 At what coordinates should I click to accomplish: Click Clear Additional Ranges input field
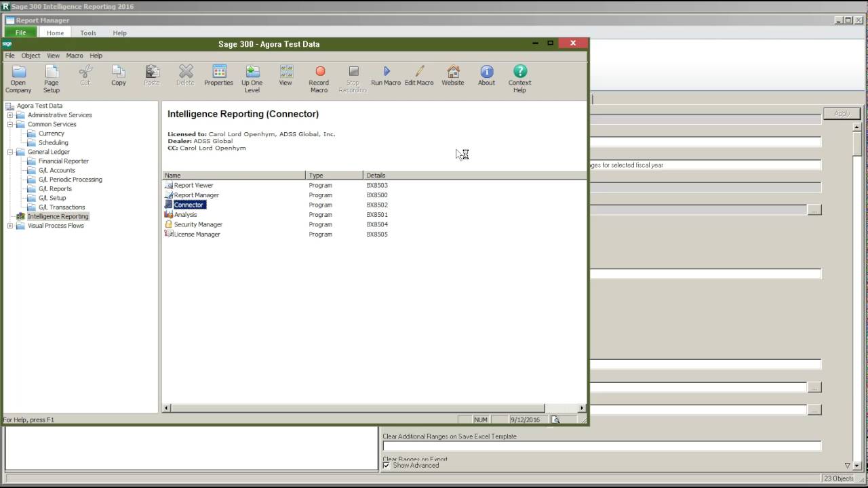[601, 446]
